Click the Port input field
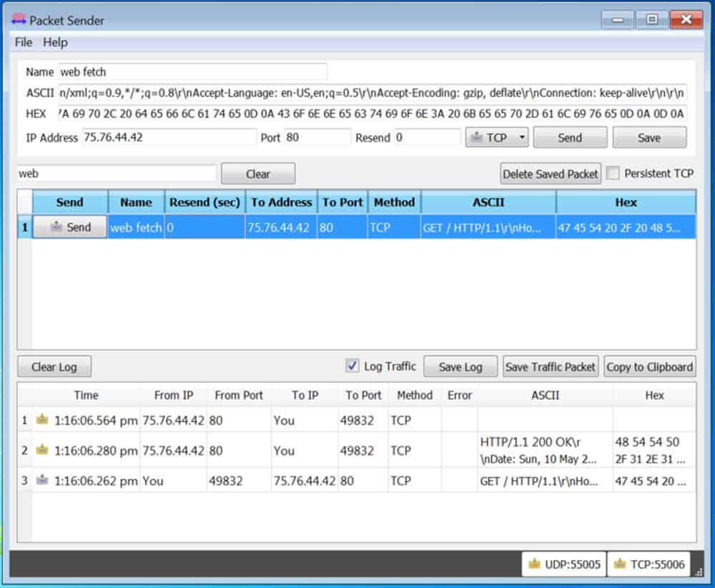This screenshot has width=715, height=588. pos(317,137)
